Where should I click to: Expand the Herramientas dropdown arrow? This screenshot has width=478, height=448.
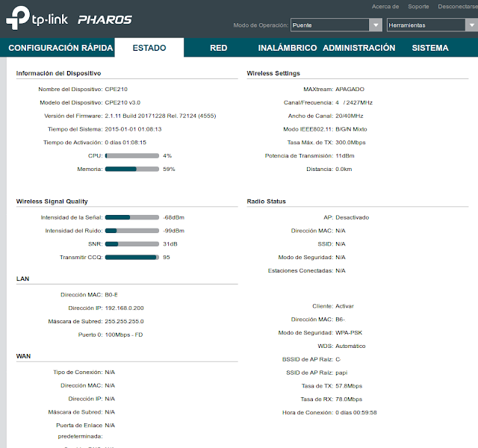(x=471, y=25)
